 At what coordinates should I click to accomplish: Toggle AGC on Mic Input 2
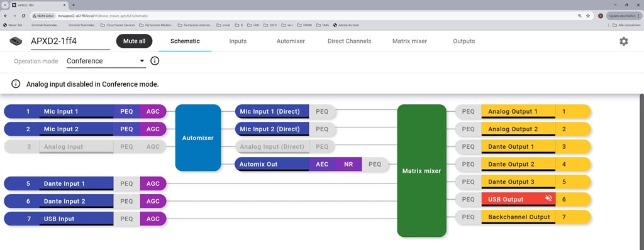(x=153, y=129)
